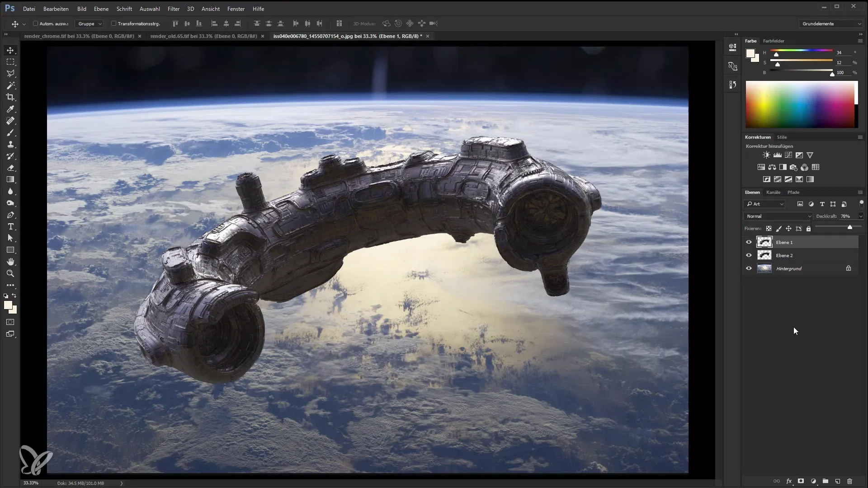
Task: Enable the Transformationsstrg. checkbox
Action: 113,23
